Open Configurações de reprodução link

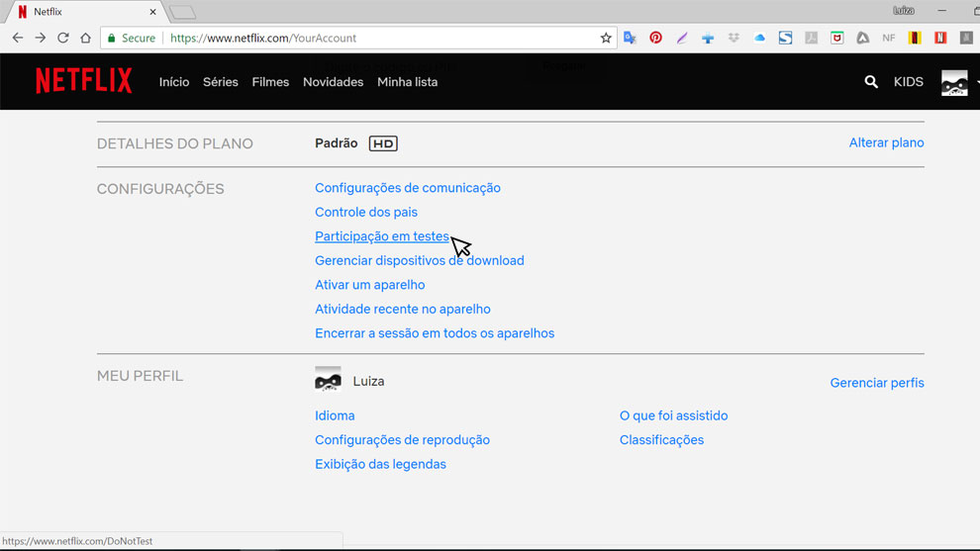tap(403, 440)
